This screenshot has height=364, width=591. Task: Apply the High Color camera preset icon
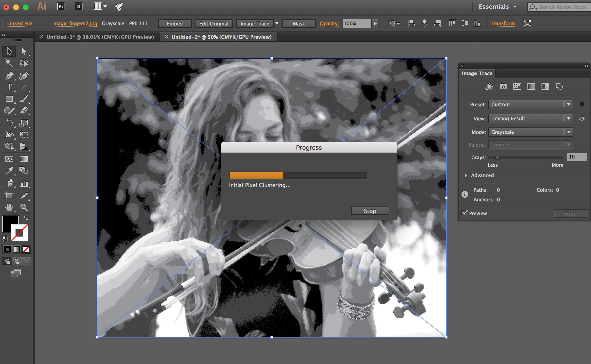[503, 87]
